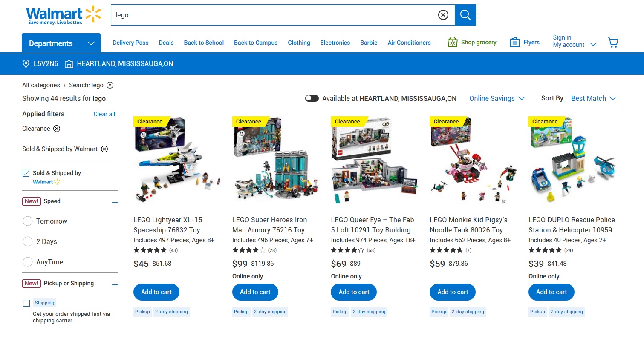The image size is (644, 341).
Task: Expand the Online Savings dropdown
Action: pos(497,98)
